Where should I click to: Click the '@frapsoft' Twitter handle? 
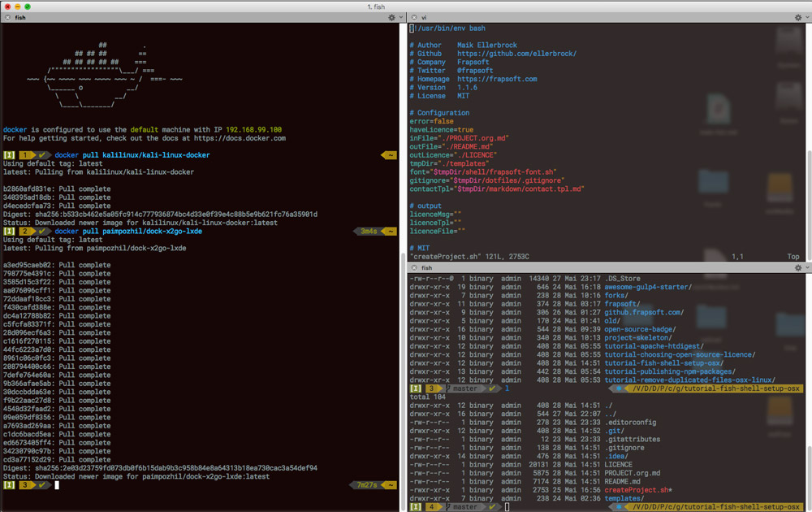click(x=475, y=71)
